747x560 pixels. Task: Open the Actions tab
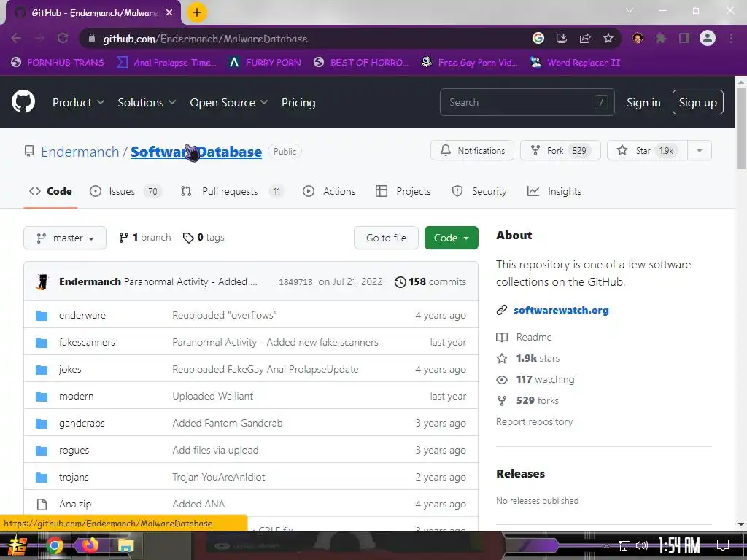(329, 191)
